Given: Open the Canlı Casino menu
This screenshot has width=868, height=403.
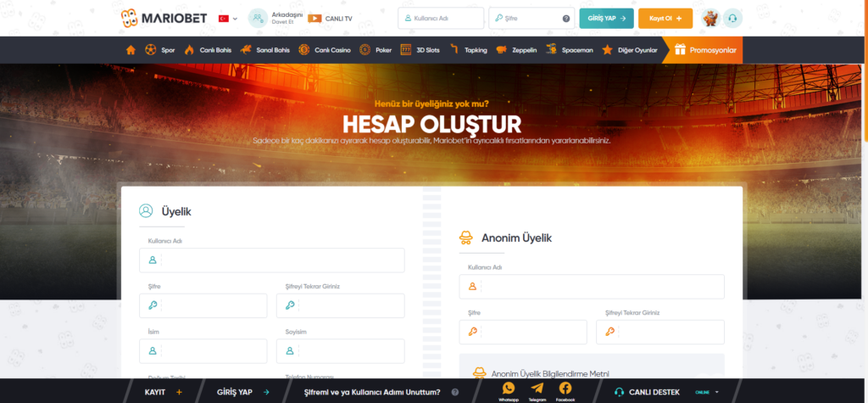Looking at the screenshot, I should click(325, 50).
